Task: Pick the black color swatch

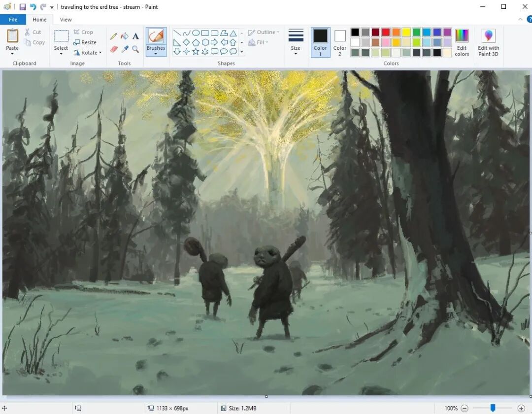Action: (355, 32)
